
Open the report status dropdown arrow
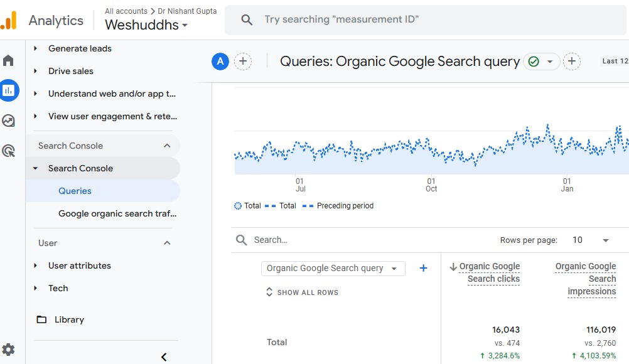pyautogui.click(x=550, y=62)
